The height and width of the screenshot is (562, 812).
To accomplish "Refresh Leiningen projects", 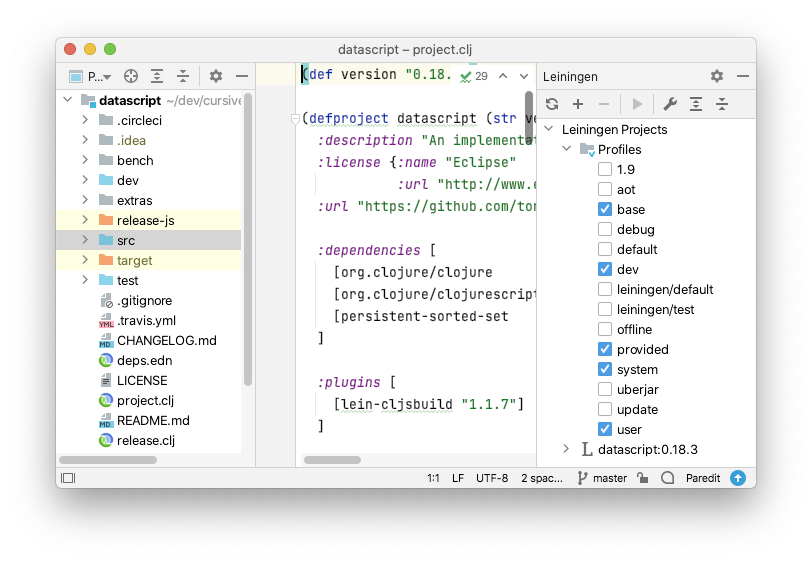I will pyautogui.click(x=552, y=104).
